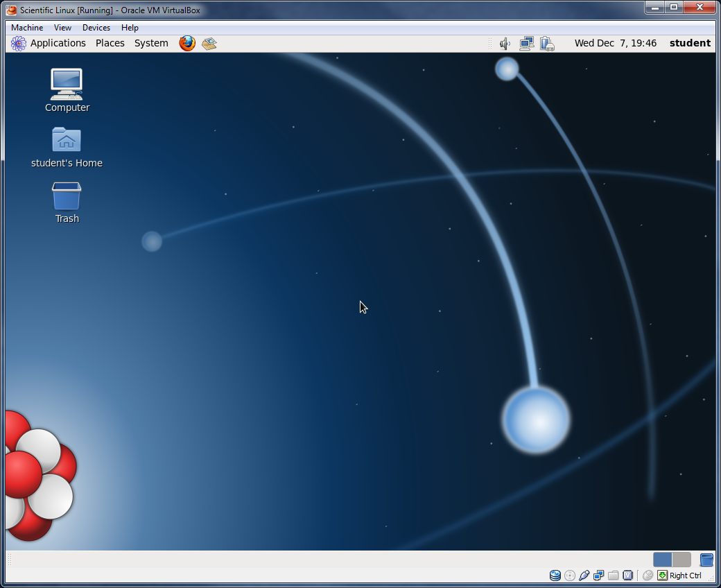Click the Trash applet on the bottom panel

[x=706, y=560]
